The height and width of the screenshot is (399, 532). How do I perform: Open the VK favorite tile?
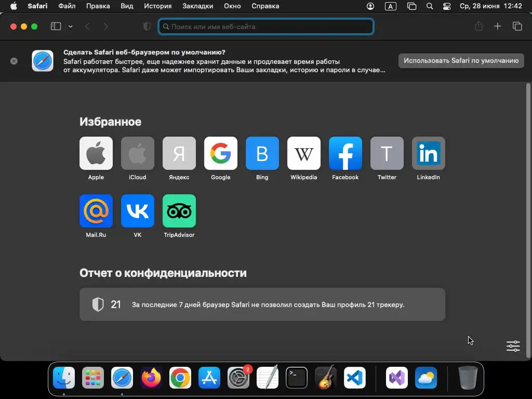tap(137, 211)
